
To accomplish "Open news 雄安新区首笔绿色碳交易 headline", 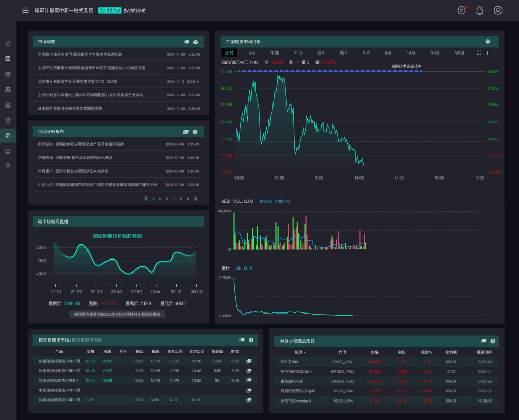I will [x=70, y=109].
